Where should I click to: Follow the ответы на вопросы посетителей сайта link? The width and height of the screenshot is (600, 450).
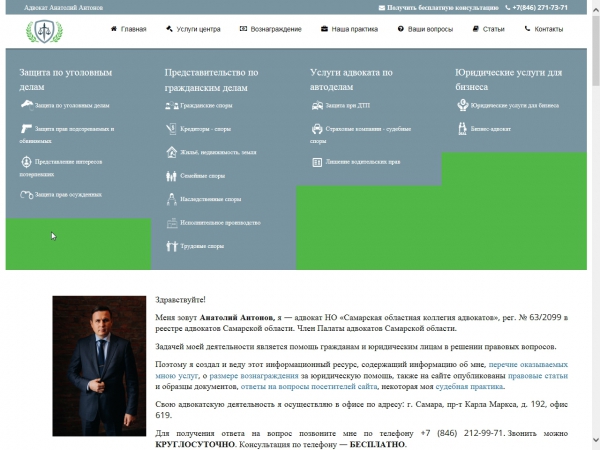[x=309, y=387]
